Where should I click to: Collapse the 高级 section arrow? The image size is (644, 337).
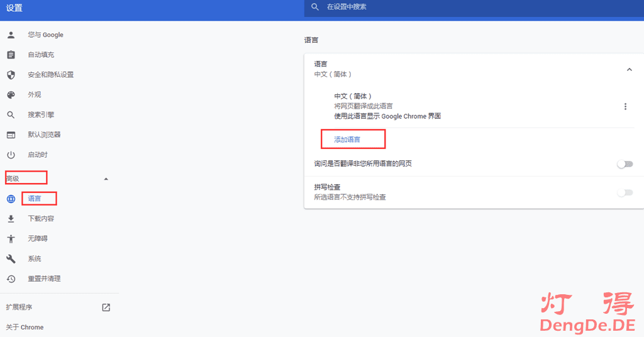tap(106, 179)
